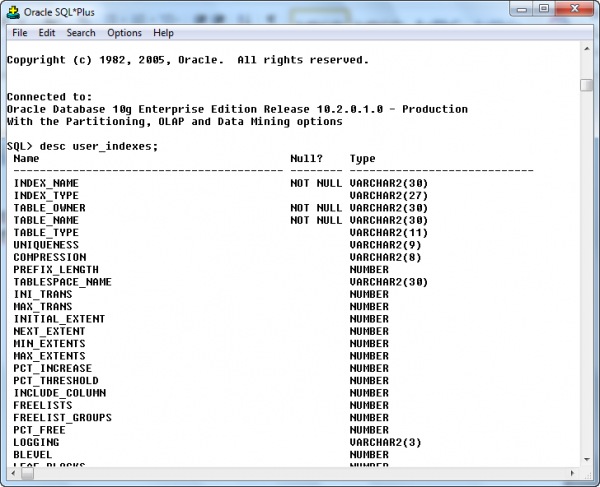
Task: Click the horizontal scrollbar right arrow
Action: (x=572, y=473)
